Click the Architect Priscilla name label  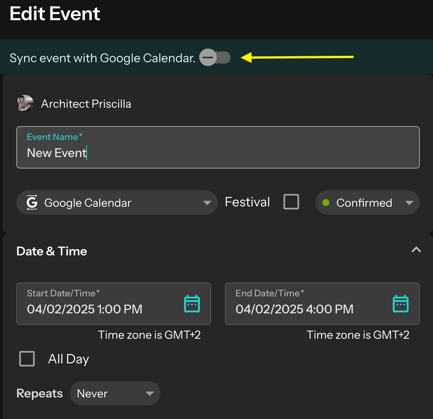[86, 104]
